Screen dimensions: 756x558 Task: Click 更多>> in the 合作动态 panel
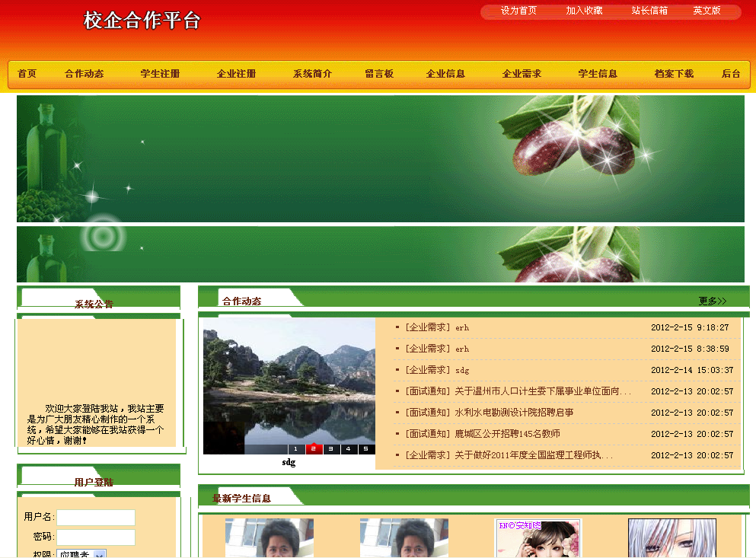point(712,301)
